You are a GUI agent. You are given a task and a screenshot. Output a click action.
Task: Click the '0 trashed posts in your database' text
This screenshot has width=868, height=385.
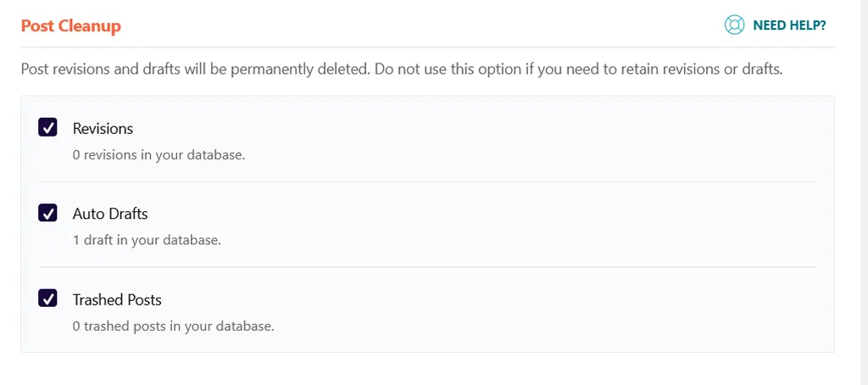(x=173, y=326)
